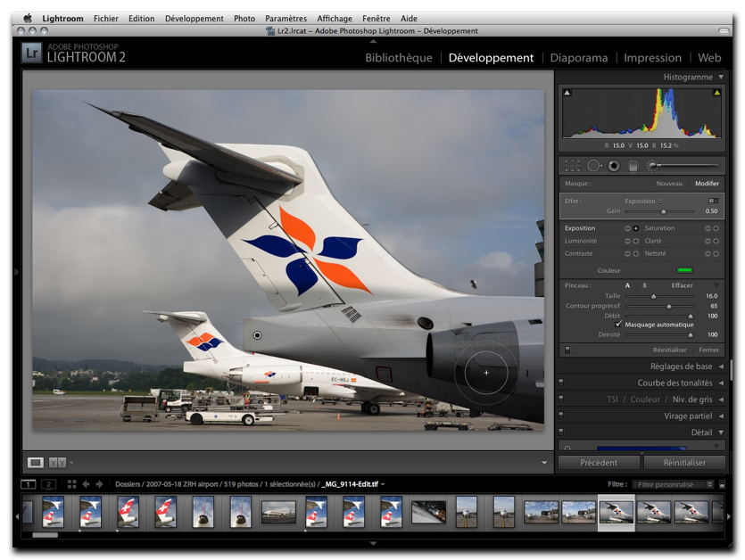Click the Loupe view icon in toolbar
This screenshot has height=560, width=745.
tap(36, 462)
